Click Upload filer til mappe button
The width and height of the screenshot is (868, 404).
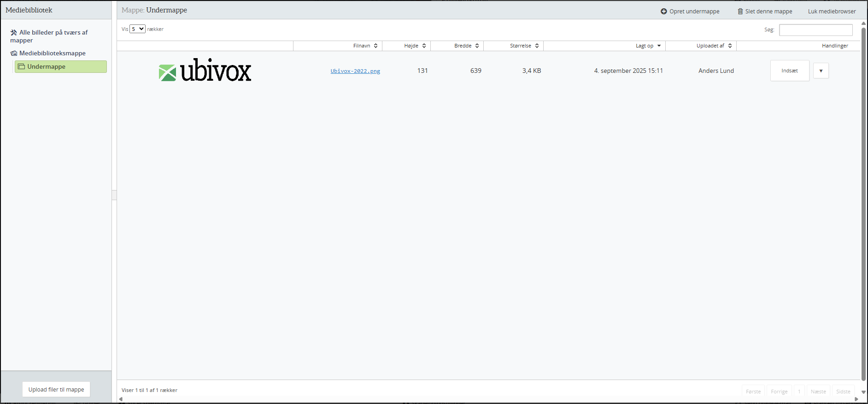point(56,390)
